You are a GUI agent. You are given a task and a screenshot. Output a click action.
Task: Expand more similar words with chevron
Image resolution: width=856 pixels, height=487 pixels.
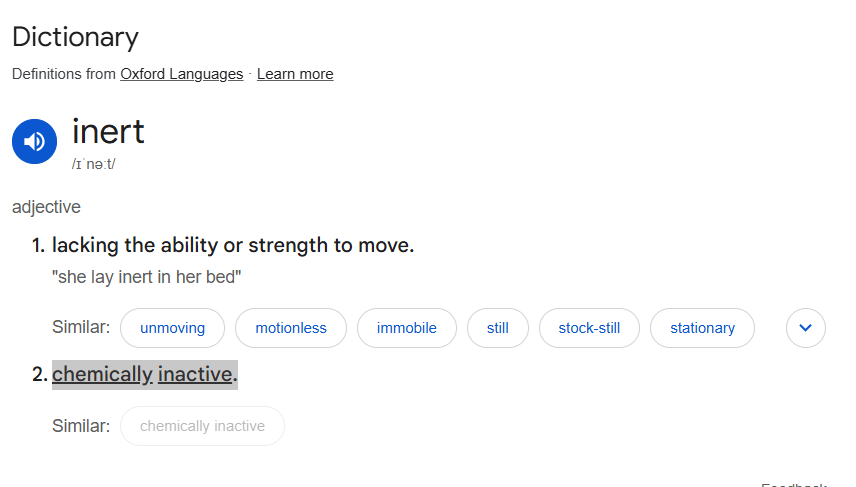(805, 328)
